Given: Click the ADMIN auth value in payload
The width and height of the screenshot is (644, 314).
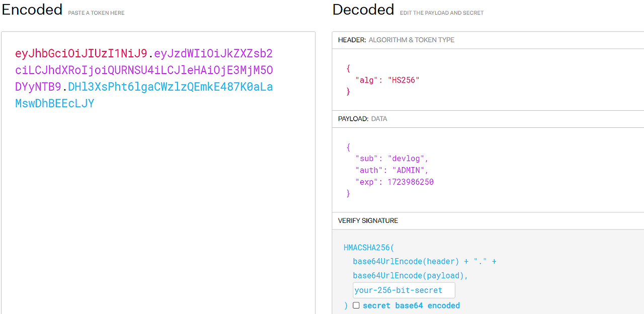Looking at the screenshot, I should 409,170.
